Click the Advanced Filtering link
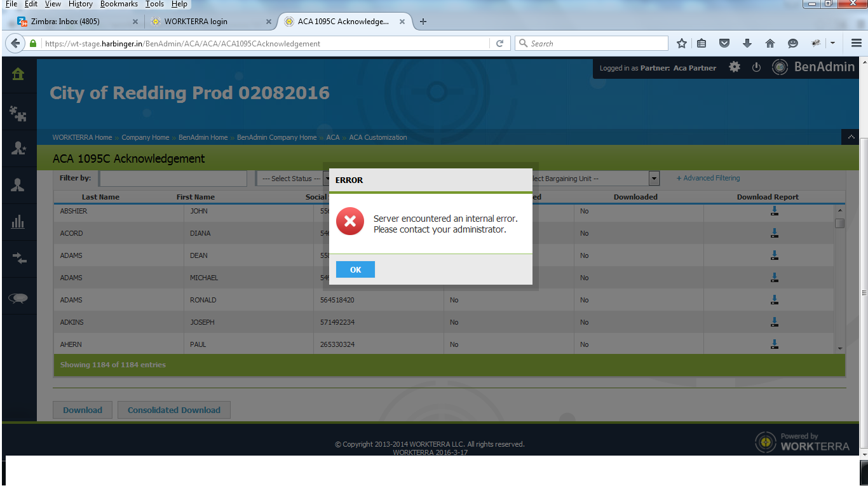 (x=708, y=179)
